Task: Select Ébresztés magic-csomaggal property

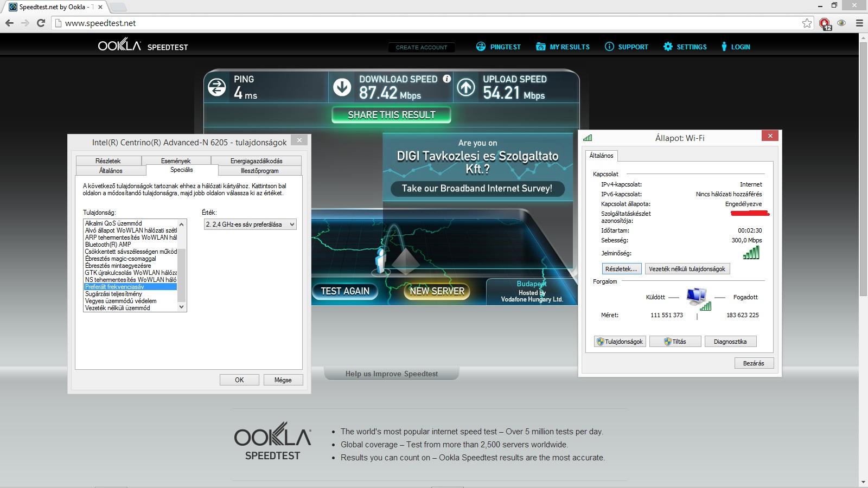Action: 131,259
